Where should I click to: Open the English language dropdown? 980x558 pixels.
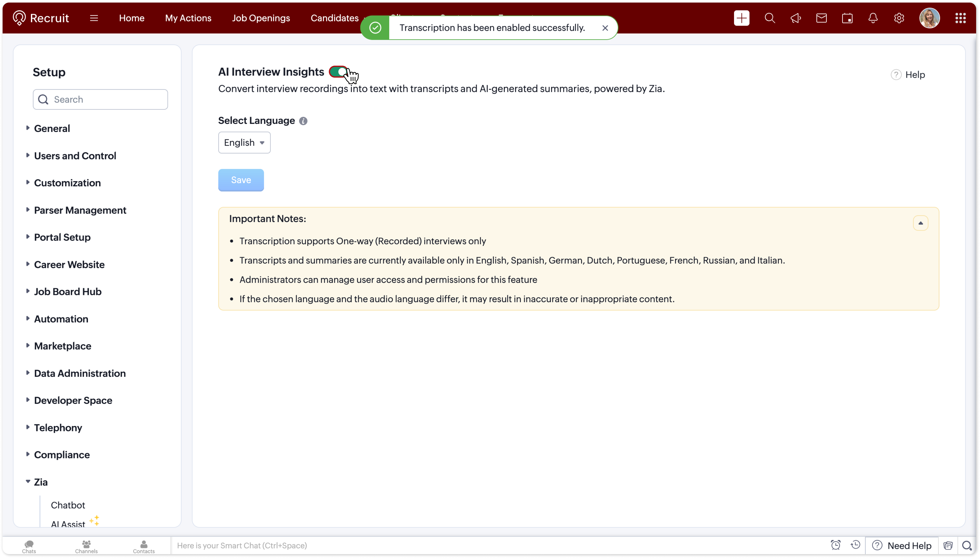(x=244, y=142)
